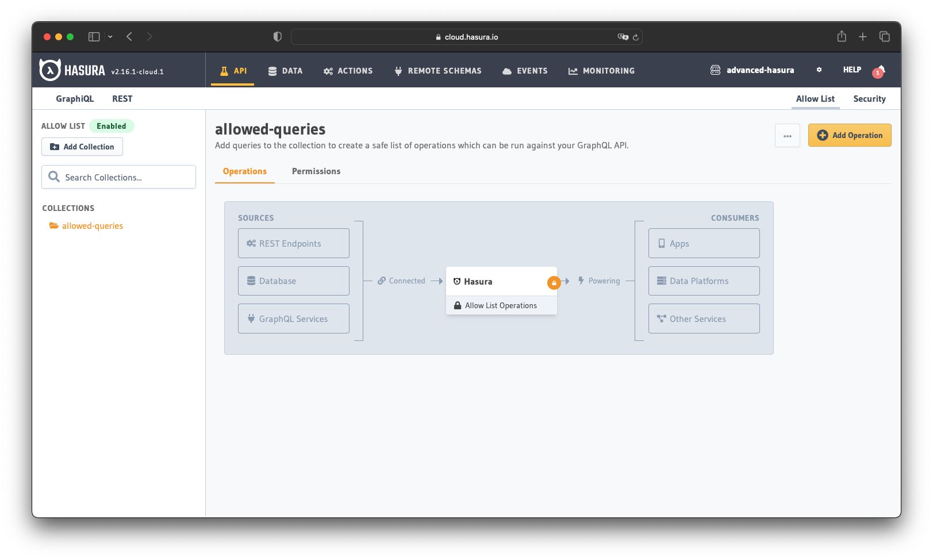
Task: Click the Connected link icon
Action: [x=382, y=281]
